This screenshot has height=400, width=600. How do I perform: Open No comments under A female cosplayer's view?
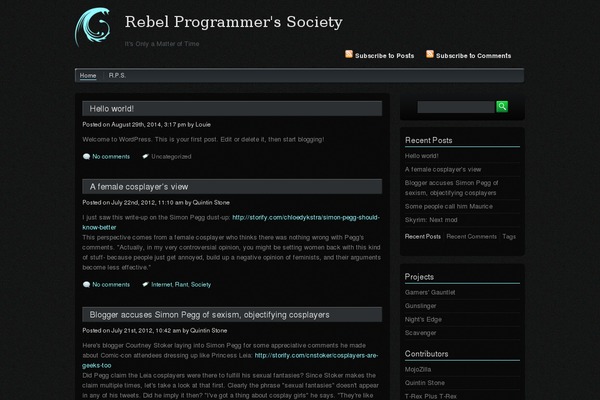tap(111, 284)
